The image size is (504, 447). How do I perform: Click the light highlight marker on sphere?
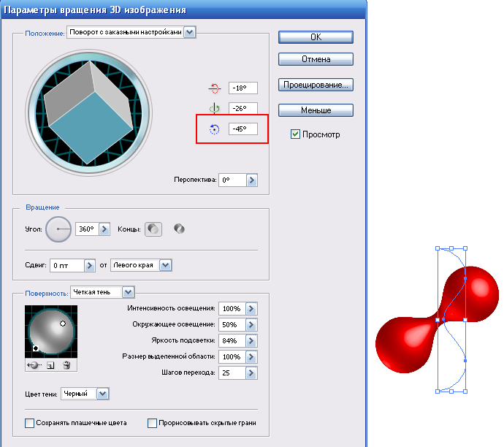coord(63,324)
